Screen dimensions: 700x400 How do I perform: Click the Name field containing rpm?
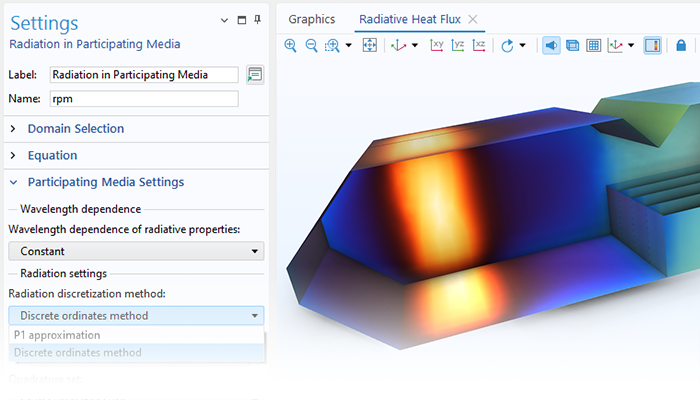(x=144, y=99)
